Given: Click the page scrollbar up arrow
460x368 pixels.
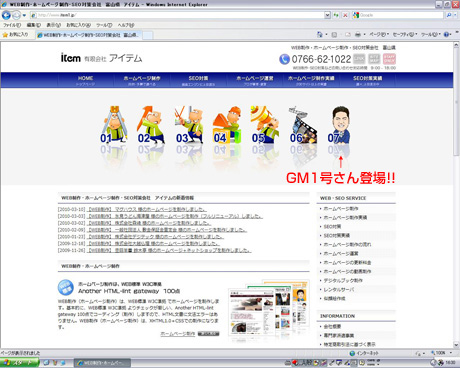Looking at the screenshot, I should (x=456, y=45).
